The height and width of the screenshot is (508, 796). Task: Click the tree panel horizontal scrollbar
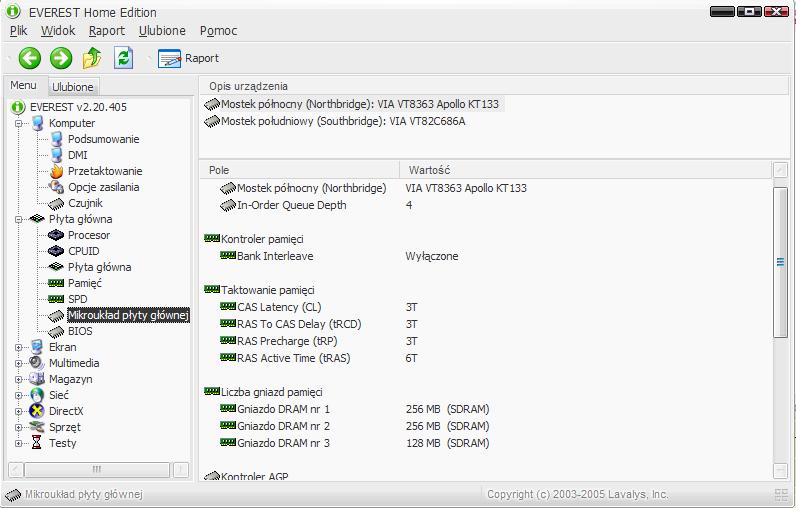tap(97, 469)
